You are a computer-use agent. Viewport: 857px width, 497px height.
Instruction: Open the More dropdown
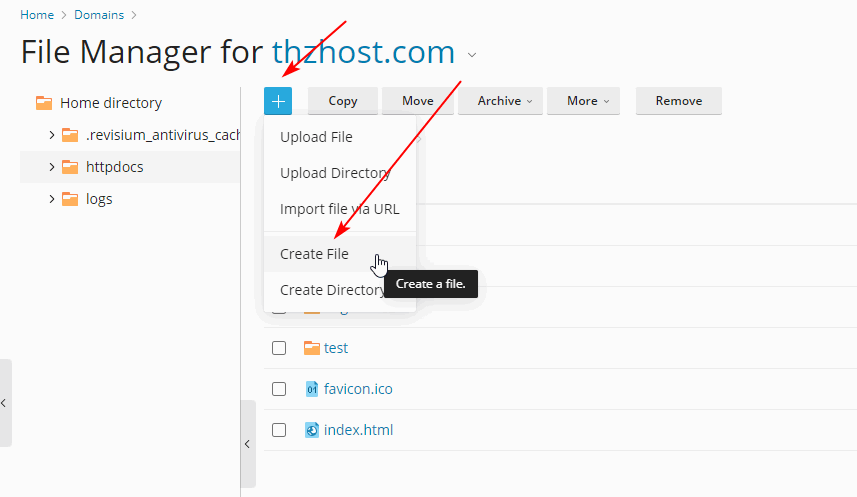tap(583, 101)
